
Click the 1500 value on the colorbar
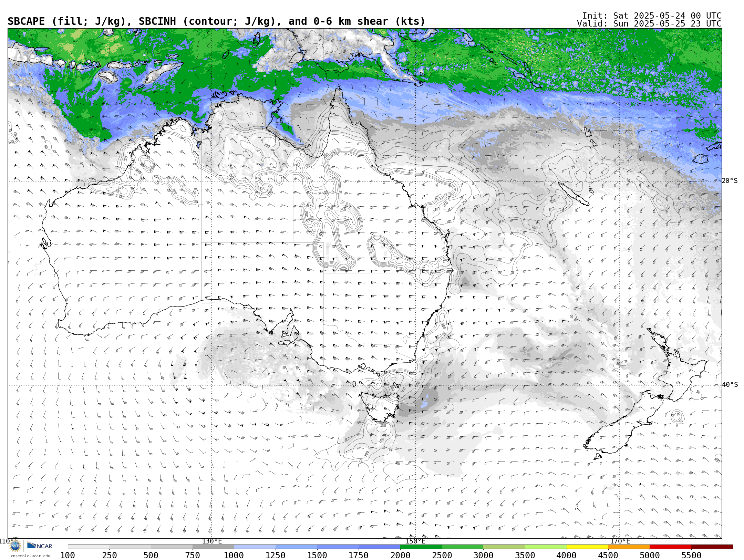pyautogui.click(x=317, y=555)
